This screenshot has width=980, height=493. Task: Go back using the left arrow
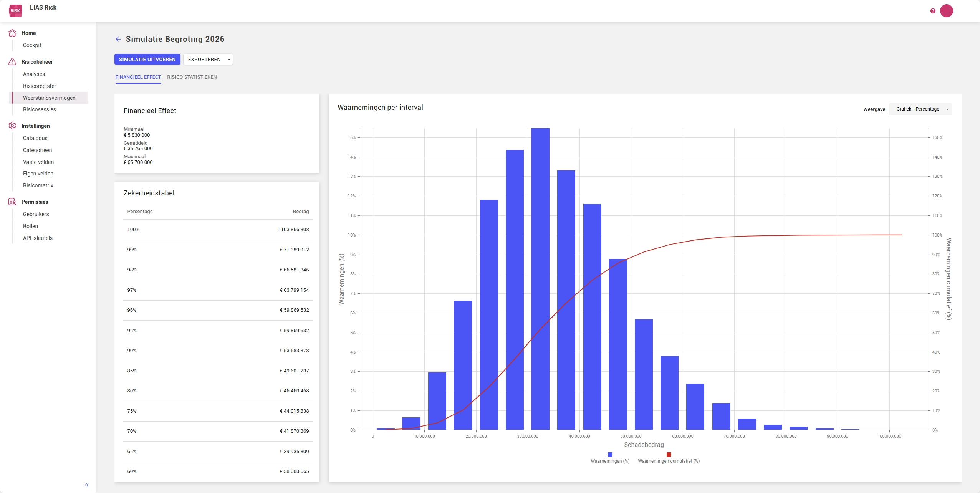tap(118, 39)
